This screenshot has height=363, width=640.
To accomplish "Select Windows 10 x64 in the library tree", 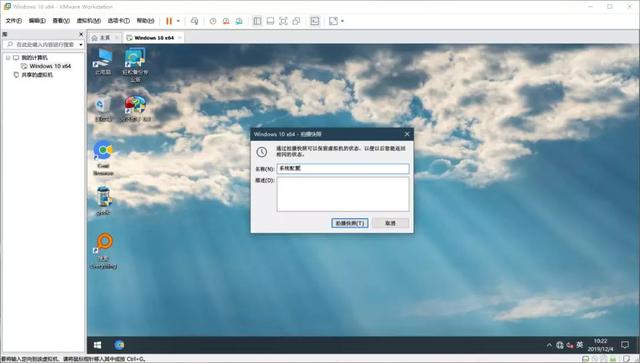I will pyautogui.click(x=50, y=66).
